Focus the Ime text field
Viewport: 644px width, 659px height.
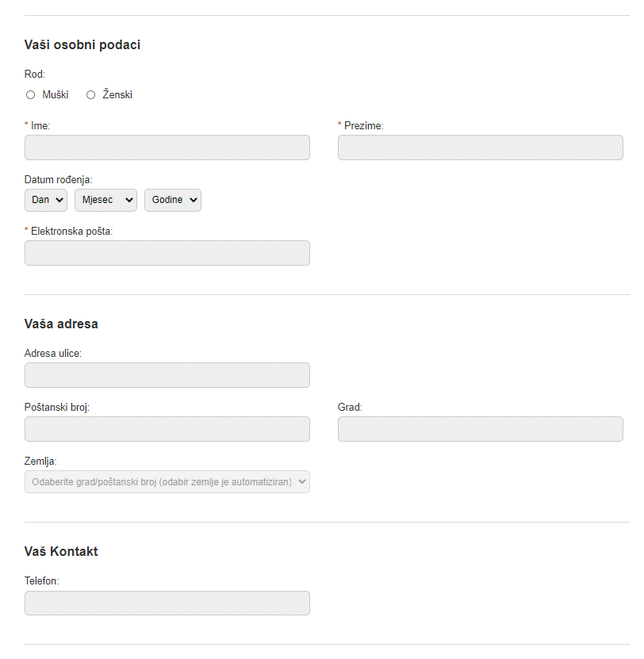click(167, 148)
